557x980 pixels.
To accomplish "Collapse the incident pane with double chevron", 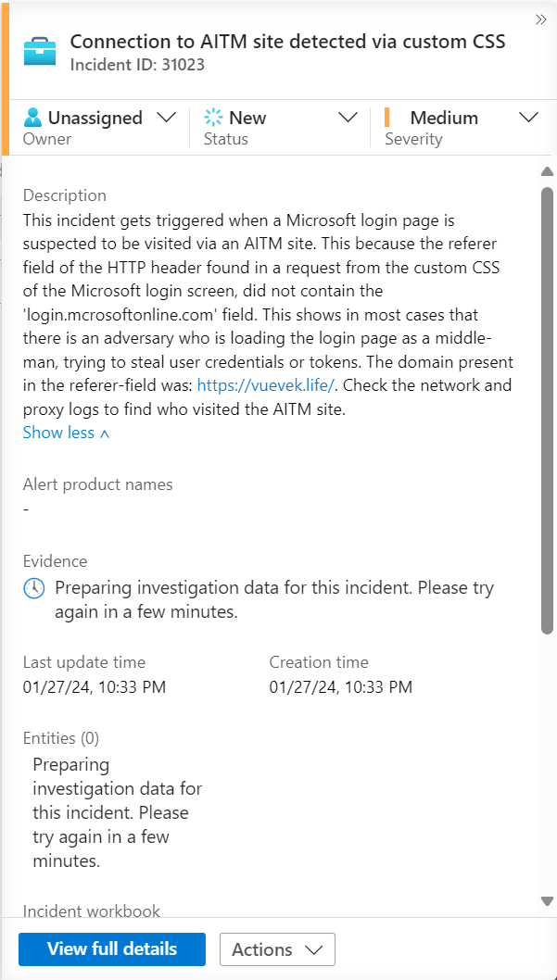I will click(540, 19).
